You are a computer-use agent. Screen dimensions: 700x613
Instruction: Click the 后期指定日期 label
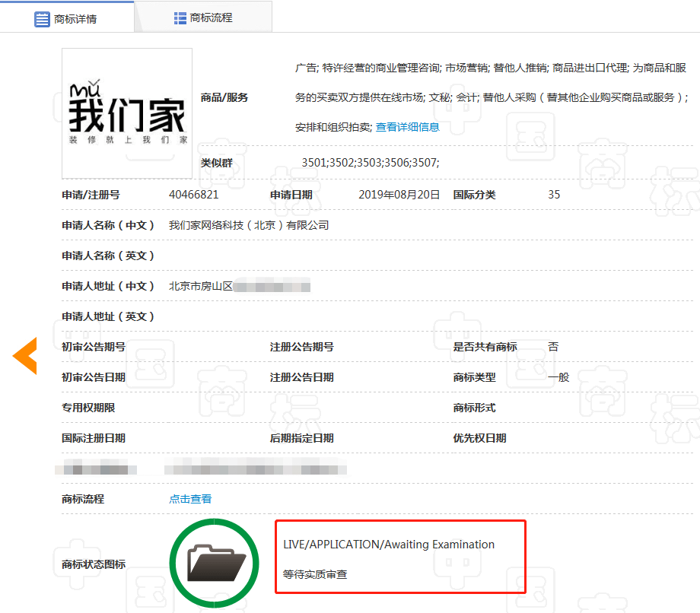302,438
